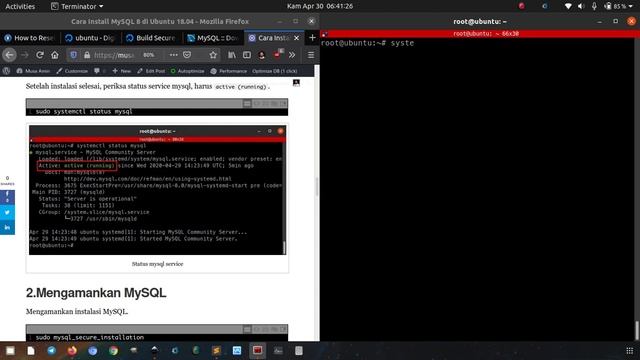Image resolution: width=640 pixels, height=360 pixels.
Task: Click Optimize DB (1 click)
Action: (x=275, y=71)
